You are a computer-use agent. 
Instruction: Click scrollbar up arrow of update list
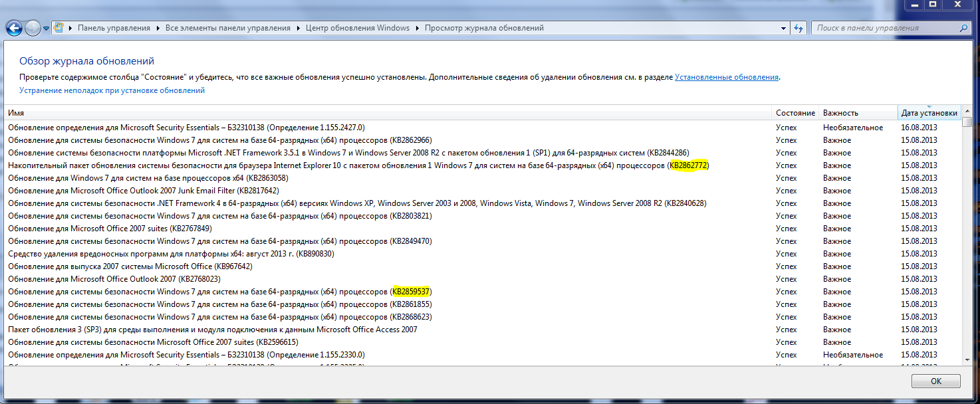[x=967, y=111]
